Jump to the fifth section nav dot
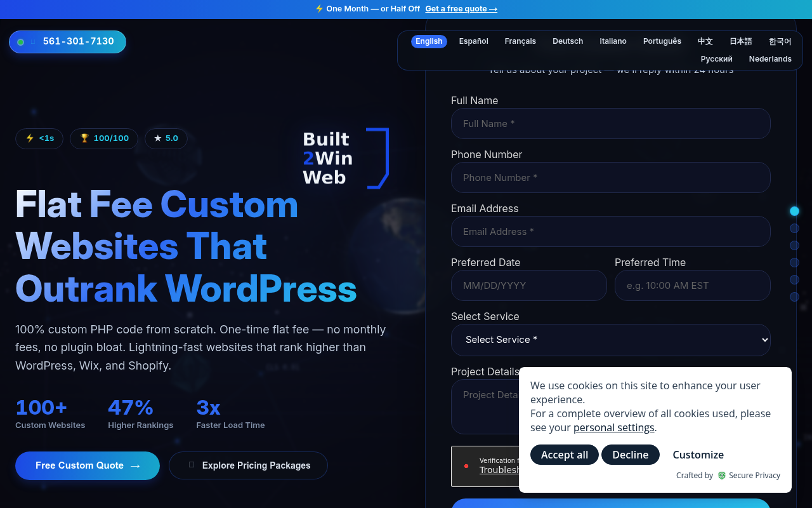Screen dimensions: 812x508 pyautogui.click(x=794, y=279)
